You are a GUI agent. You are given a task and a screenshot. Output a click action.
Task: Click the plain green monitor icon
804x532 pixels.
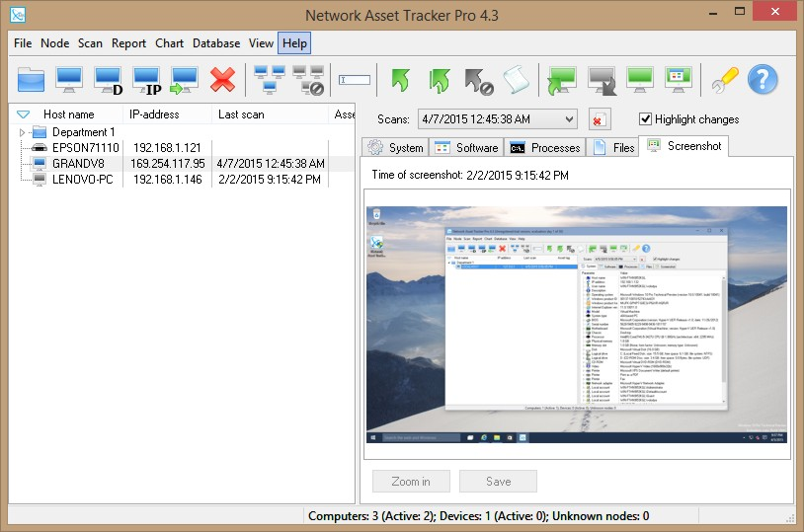pos(640,79)
